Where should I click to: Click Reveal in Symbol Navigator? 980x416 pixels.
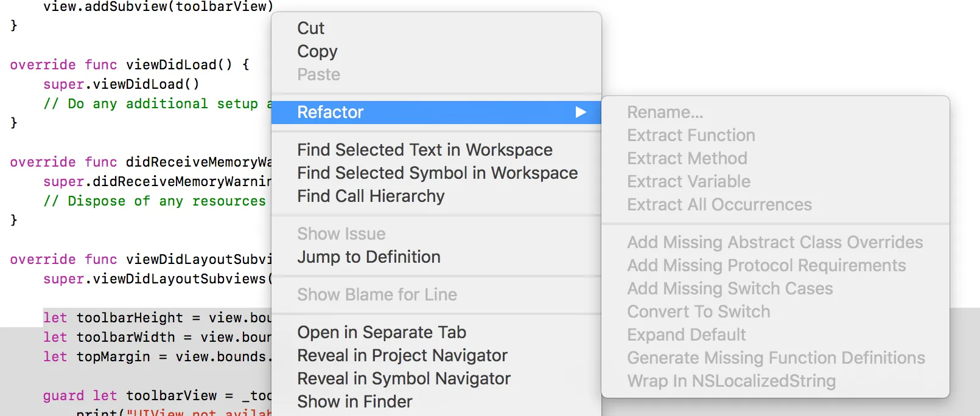[404, 378]
